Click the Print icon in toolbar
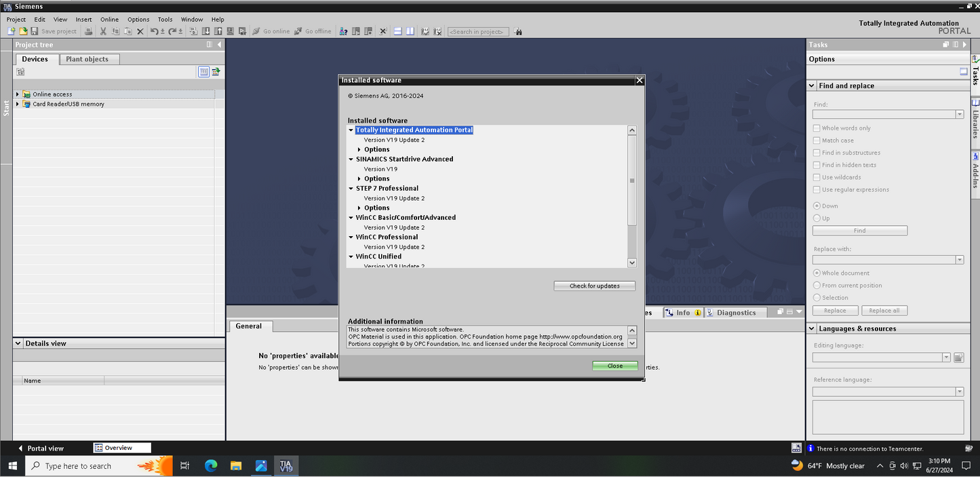 click(x=88, y=31)
